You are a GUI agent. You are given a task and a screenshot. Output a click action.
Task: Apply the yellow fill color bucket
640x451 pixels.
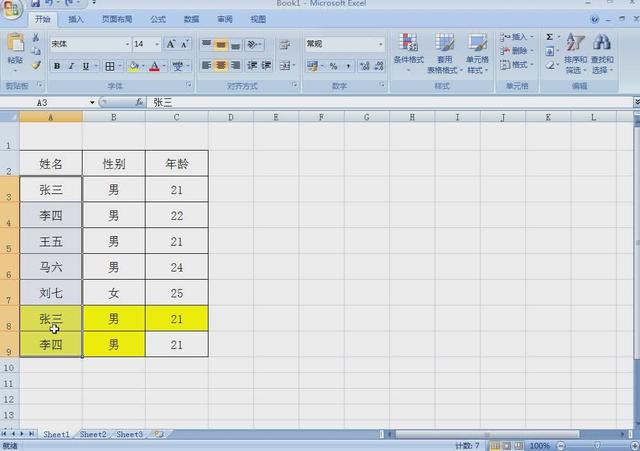point(134,66)
